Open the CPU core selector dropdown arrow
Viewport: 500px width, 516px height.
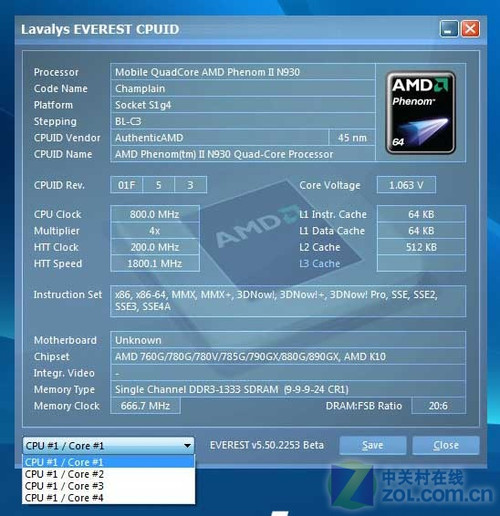(x=187, y=446)
